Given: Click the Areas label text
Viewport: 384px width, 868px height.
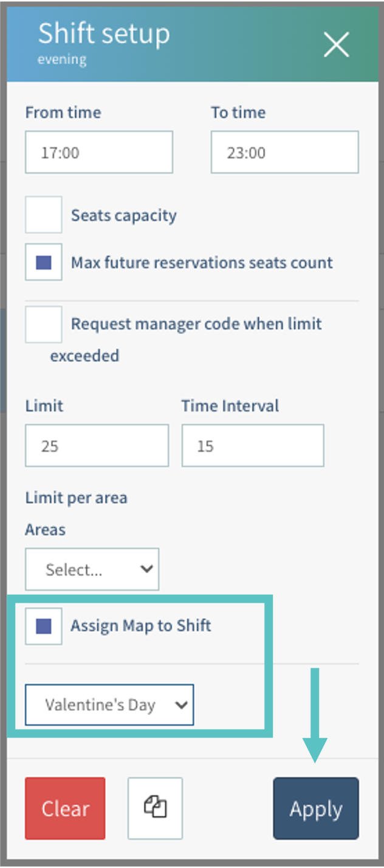Looking at the screenshot, I should (x=46, y=529).
